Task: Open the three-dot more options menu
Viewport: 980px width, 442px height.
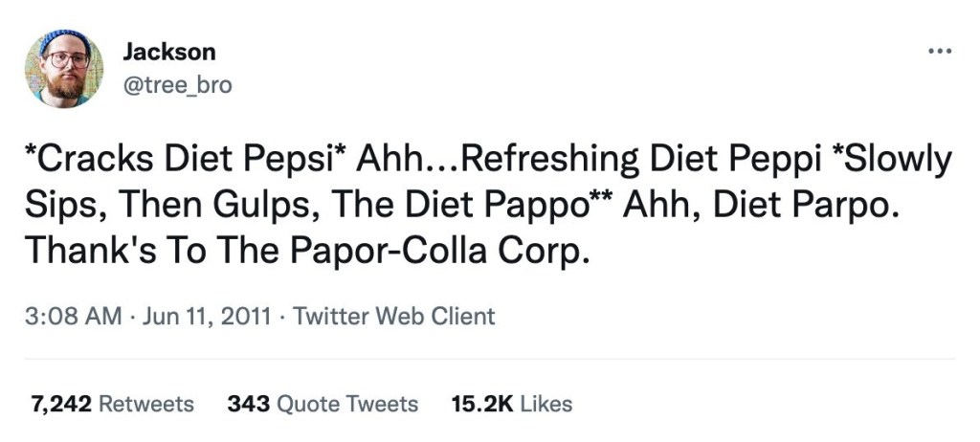Action: tap(940, 49)
